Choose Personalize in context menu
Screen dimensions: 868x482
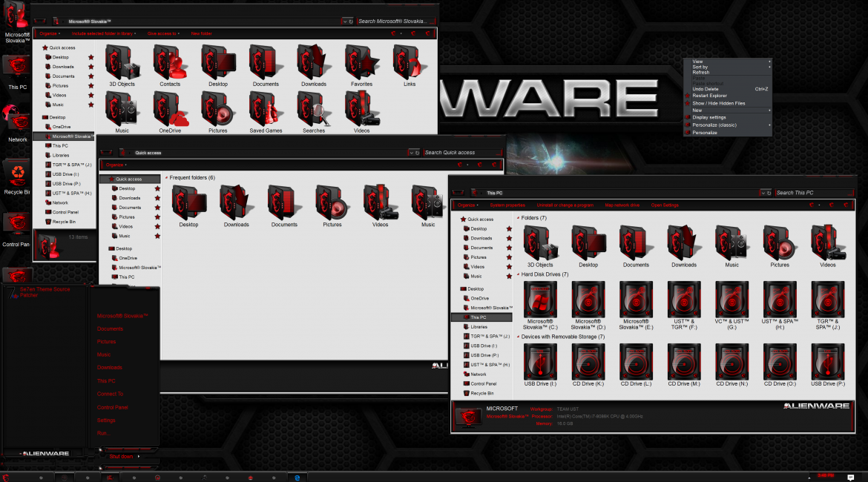pos(704,133)
